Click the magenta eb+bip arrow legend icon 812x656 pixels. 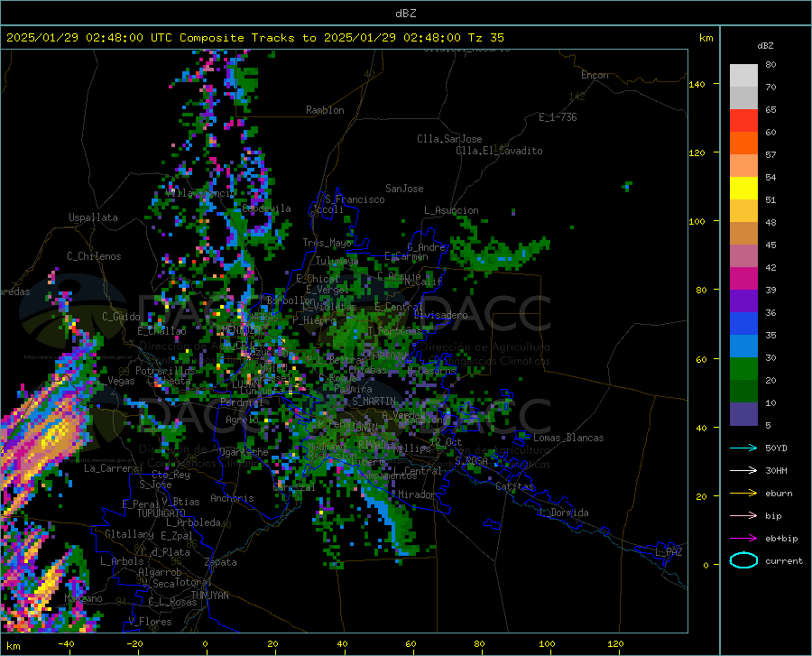[x=743, y=539]
